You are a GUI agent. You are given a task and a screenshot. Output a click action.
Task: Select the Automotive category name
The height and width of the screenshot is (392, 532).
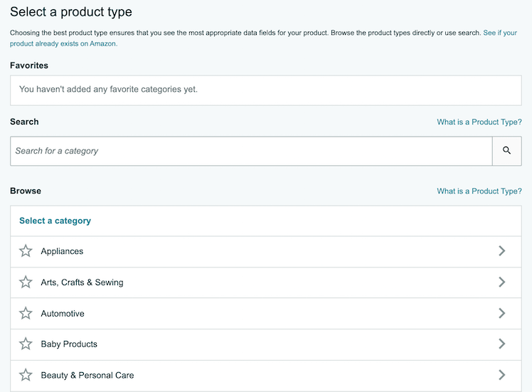pos(63,314)
